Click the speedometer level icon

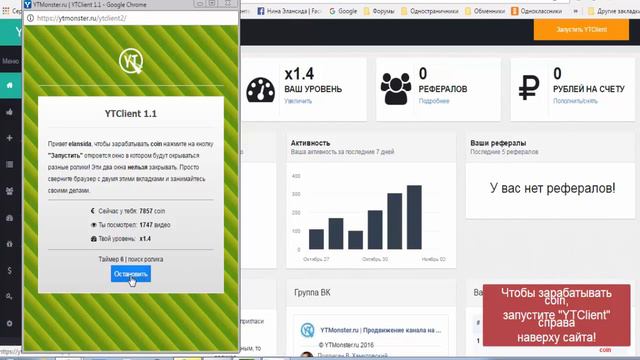pyautogui.click(x=260, y=89)
